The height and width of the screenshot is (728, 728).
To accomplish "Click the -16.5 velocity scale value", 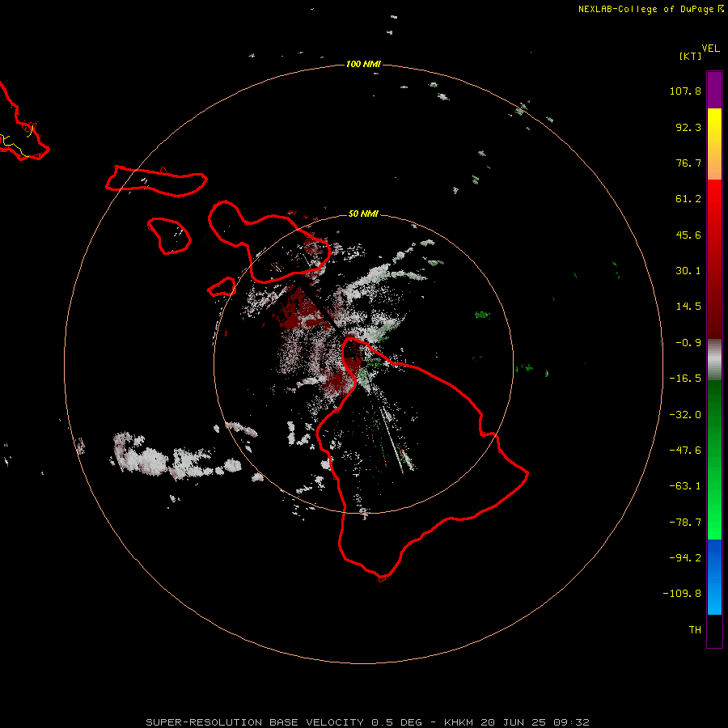I will 685,379.
